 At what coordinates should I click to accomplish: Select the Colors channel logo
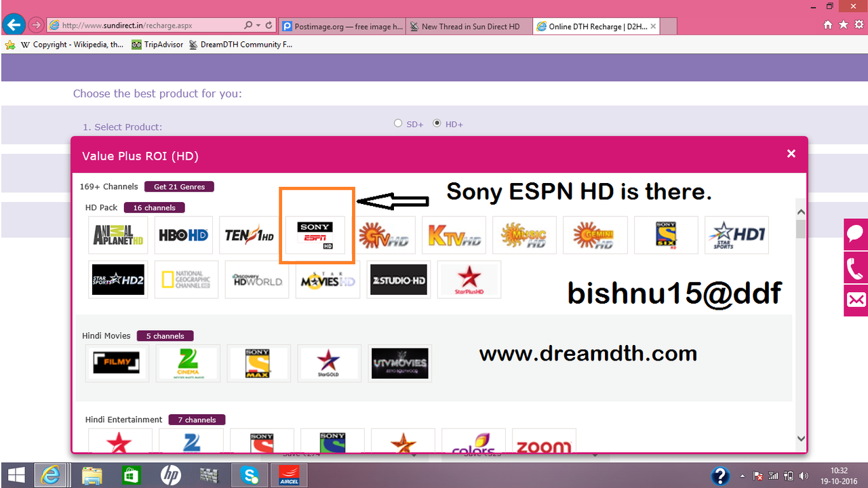[473, 441]
